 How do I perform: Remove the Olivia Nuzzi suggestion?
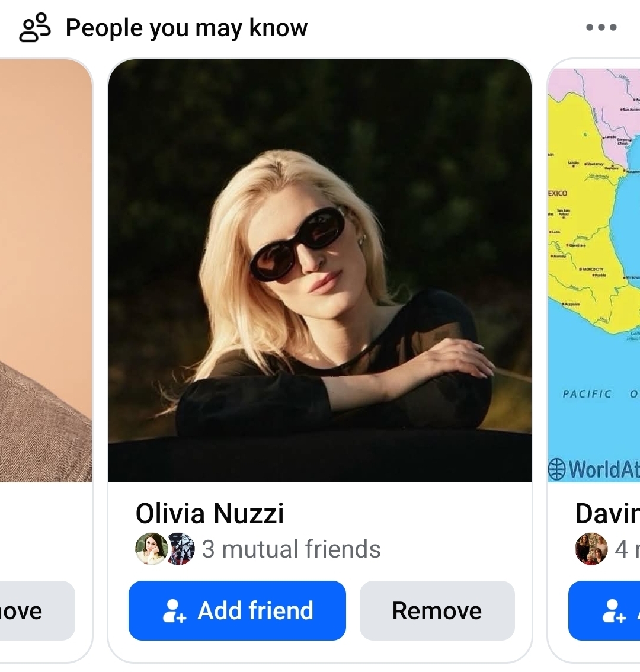tap(437, 611)
